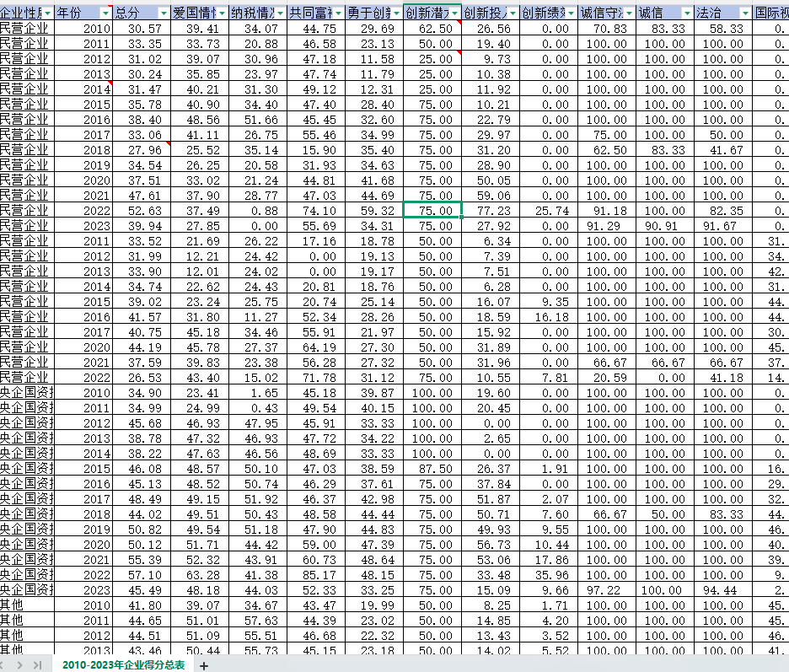789x672 pixels.
Task: Open the 创新投入 column filter dropdown
Action: 511,13
